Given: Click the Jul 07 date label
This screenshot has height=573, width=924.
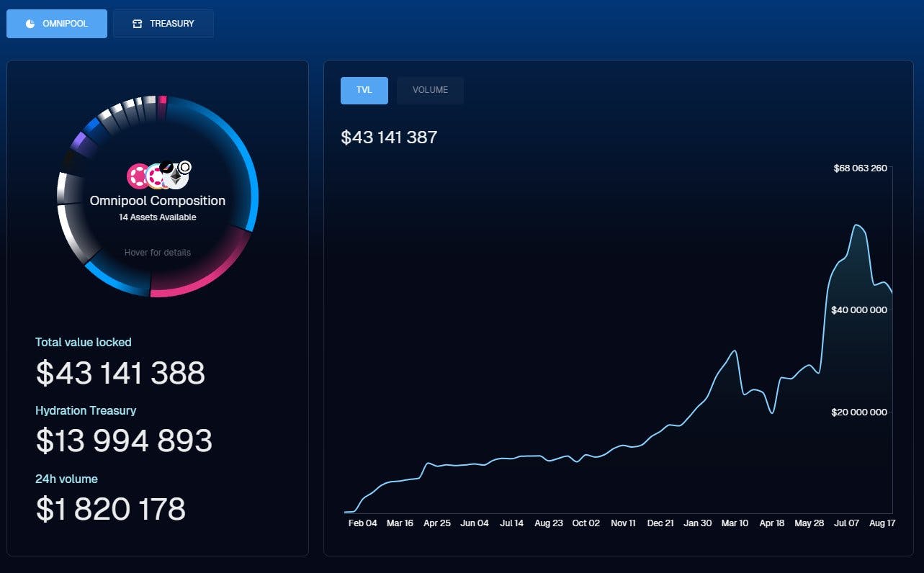Looking at the screenshot, I should pyautogui.click(x=847, y=523).
